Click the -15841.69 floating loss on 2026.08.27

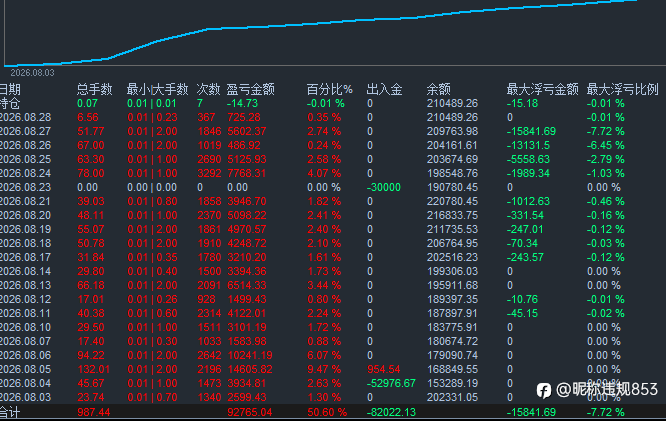point(531,131)
